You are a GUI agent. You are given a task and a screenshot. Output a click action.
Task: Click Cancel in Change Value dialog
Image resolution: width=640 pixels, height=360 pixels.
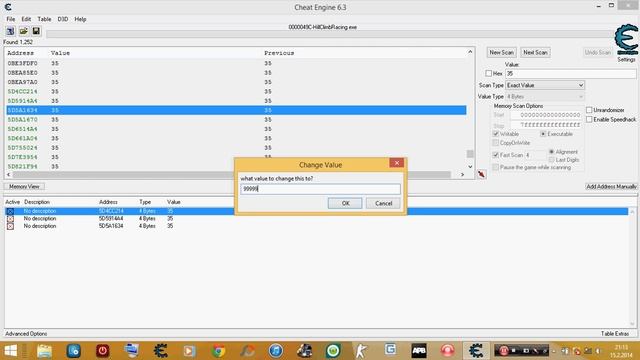pyautogui.click(x=383, y=203)
